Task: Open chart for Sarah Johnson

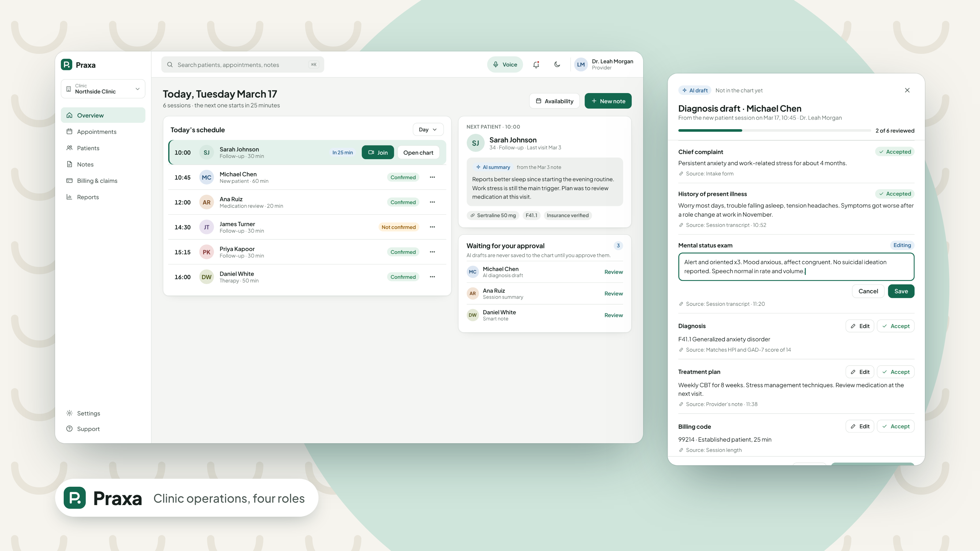Action: point(418,152)
